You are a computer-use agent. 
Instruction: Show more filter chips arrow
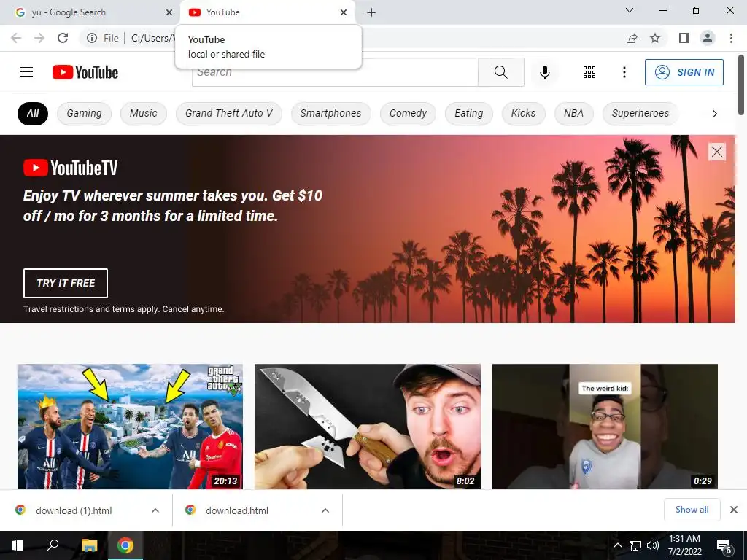715,113
